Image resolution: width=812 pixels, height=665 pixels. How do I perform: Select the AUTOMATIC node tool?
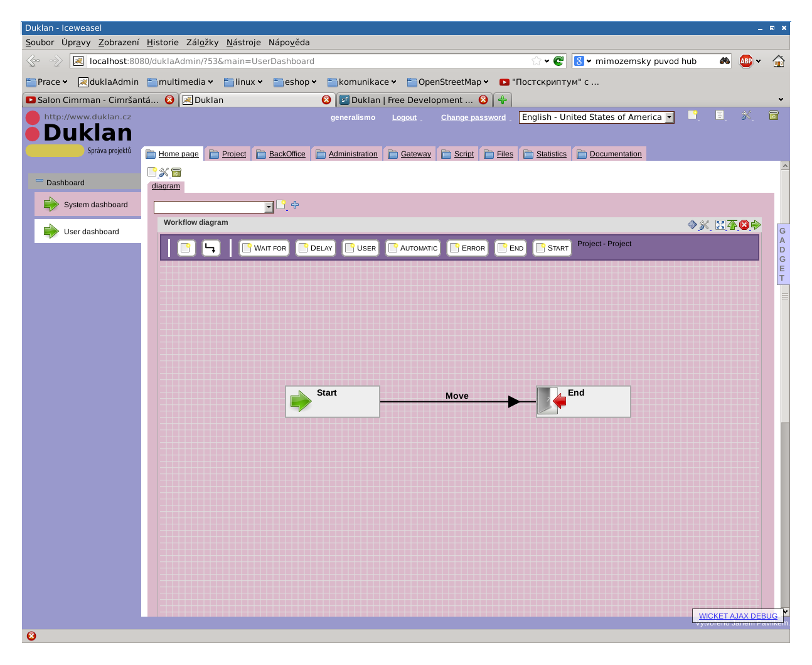tap(412, 247)
